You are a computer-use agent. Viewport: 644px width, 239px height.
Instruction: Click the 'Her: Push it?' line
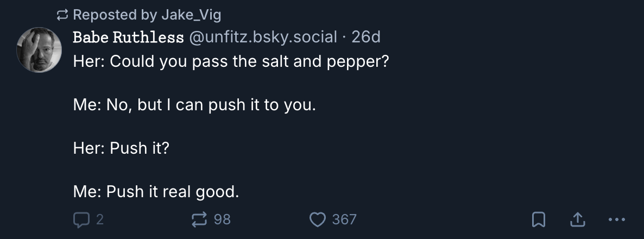[x=121, y=148]
